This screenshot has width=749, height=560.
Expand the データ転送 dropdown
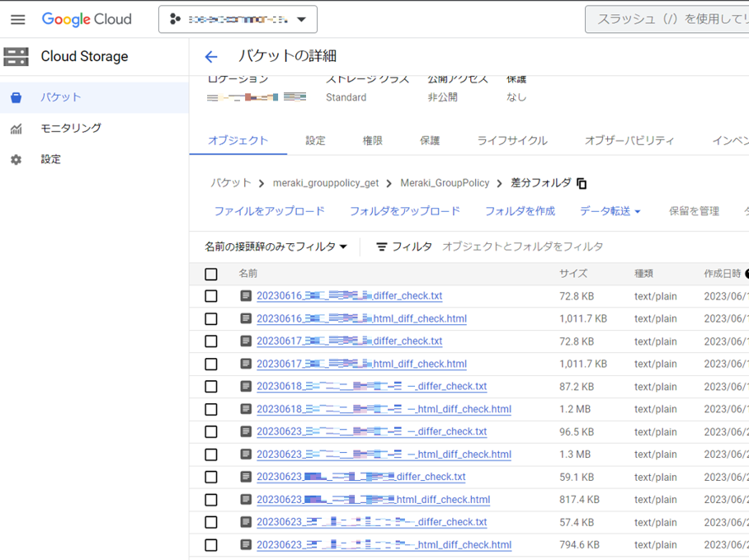610,211
